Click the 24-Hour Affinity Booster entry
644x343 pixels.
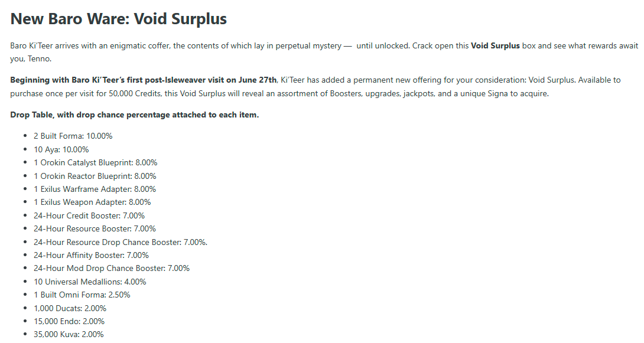[x=91, y=255]
